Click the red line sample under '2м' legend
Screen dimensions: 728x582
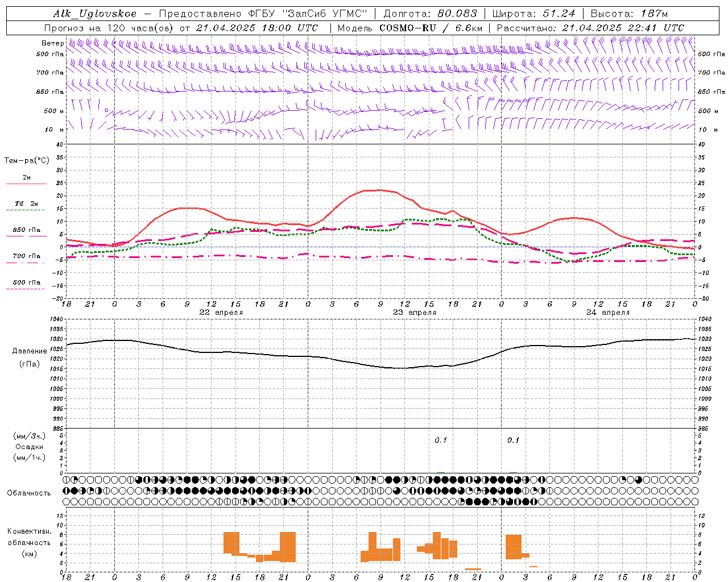coord(26,184)
